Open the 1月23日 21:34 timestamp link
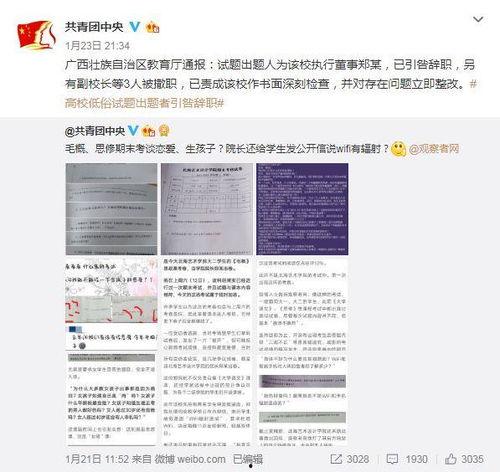Viewport: 500px width, 472px height. pyautogui.click(x=97, y=46)
